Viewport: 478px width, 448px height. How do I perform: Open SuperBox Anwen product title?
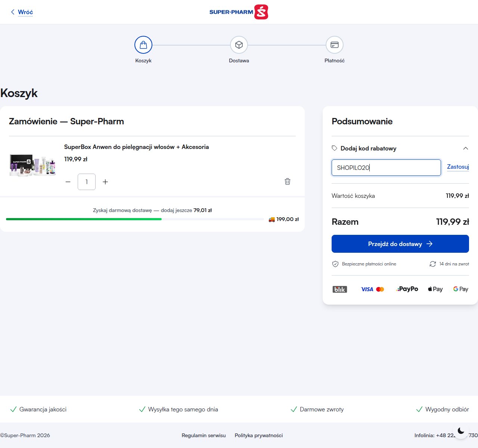pyautogui.click(x=136, y=147)
